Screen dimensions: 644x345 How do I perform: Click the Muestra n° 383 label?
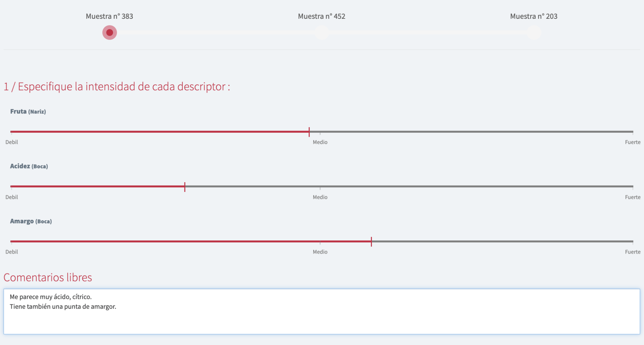[x=109, y=16]
